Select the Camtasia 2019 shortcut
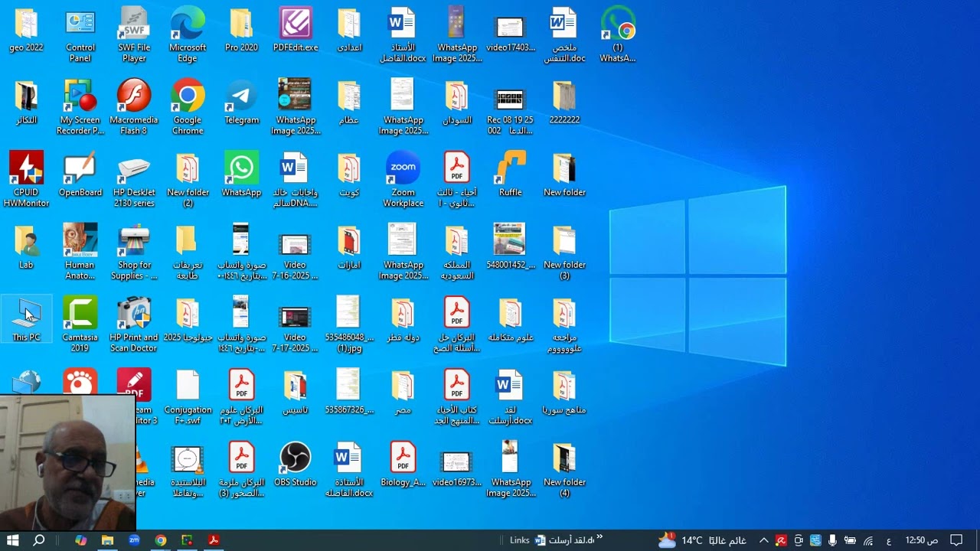980x551 pixels. point(80,325)
